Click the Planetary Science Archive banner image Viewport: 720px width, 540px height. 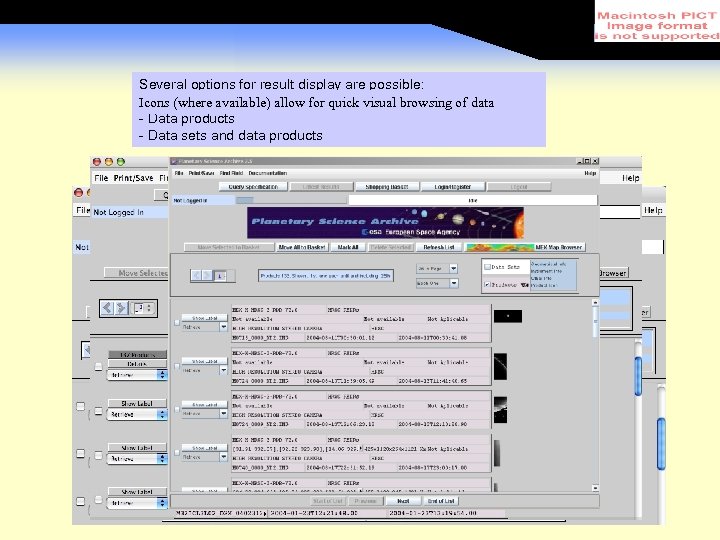click(385, 223)
